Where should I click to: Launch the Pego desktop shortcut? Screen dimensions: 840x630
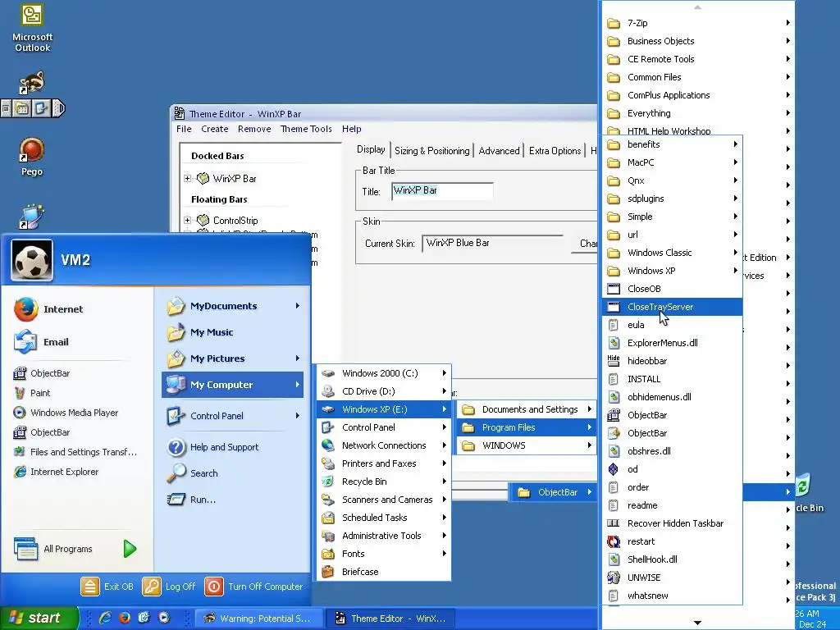32,157
